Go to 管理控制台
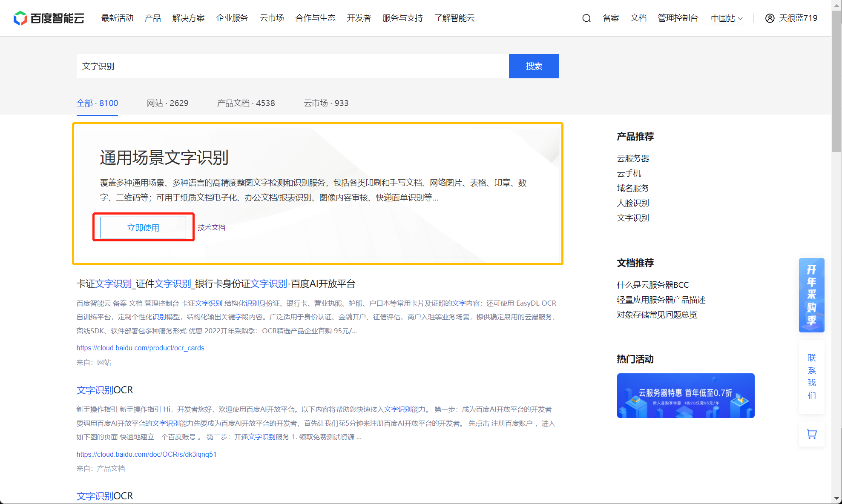The image size is (842, 504). [678, 18]
